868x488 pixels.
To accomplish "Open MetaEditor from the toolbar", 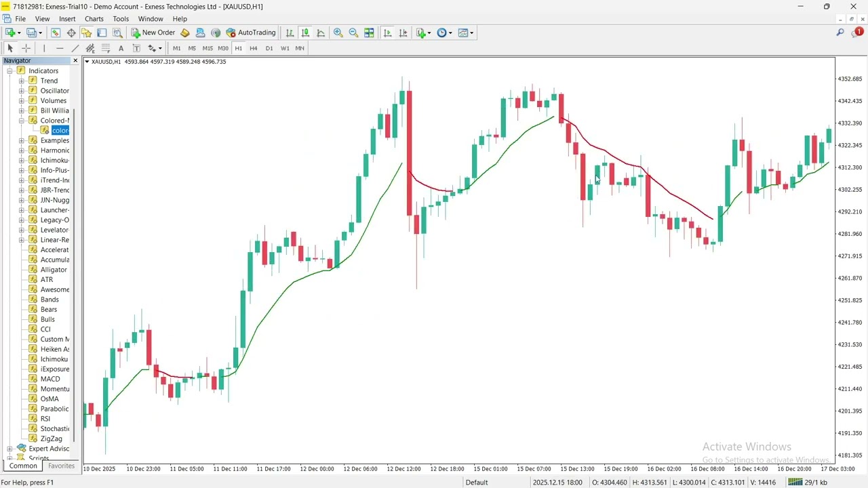I will (x=184, y=33).
